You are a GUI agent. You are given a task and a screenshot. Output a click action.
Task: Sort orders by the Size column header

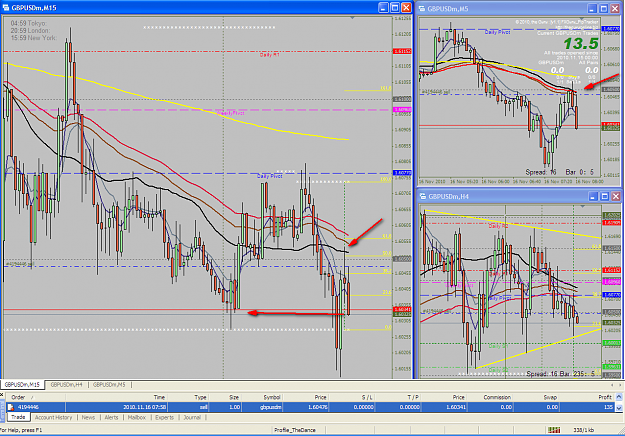coord(225,397)
